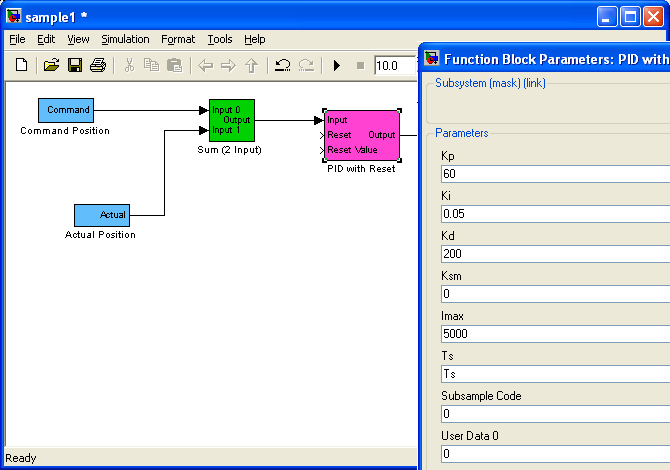Click the Ksm input field
670x470 pixels.
point(555,294)
